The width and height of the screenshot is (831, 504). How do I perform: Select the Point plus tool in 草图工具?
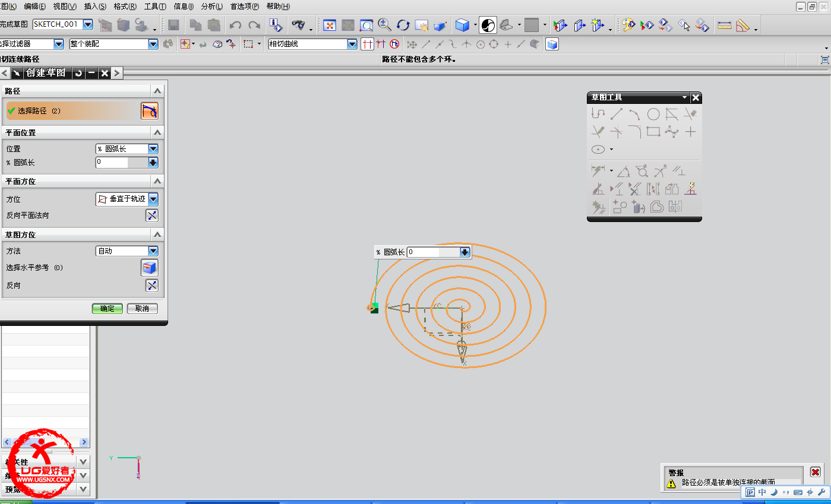click(x=690, y=132)
